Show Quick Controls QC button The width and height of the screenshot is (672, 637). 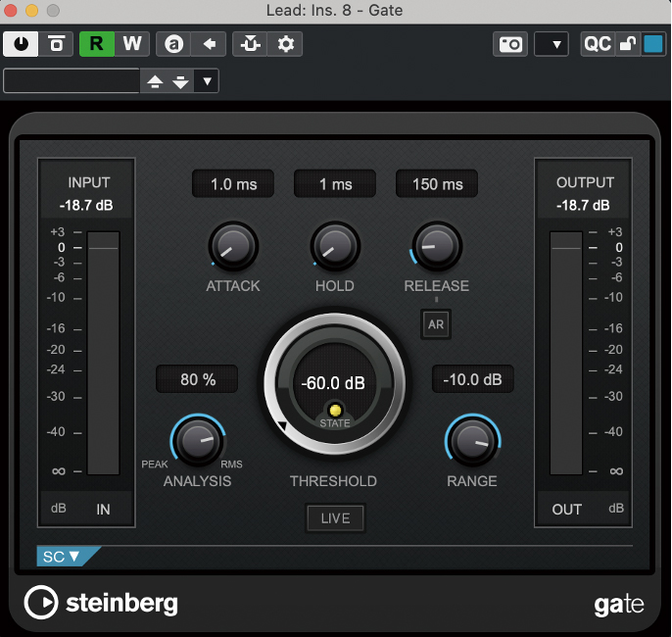pos(598,44)
